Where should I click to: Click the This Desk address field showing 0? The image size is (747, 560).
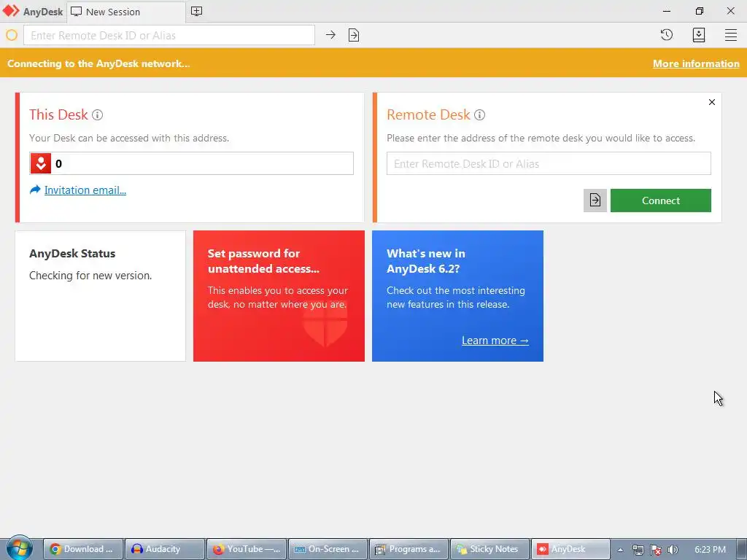pyautogui.click(x=192, y=163)
